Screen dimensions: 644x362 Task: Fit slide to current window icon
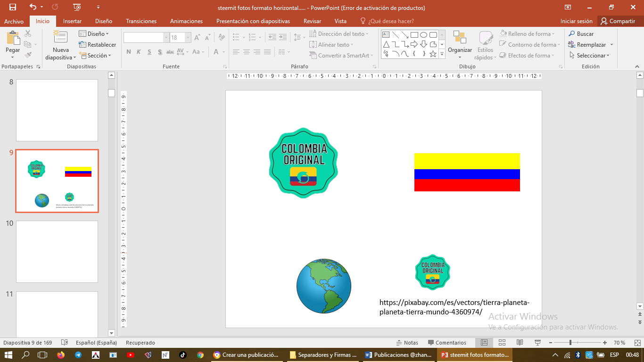point(636,343)
